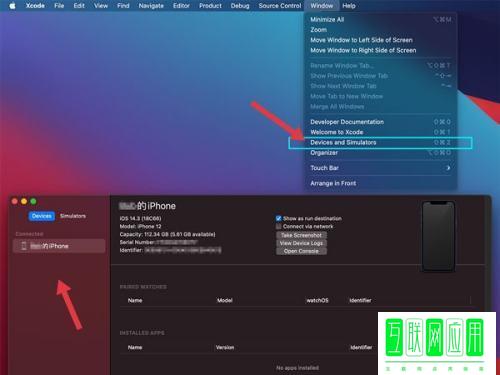Screen dimensions: 500x375
Task: Select Move Window to Right Side of Screen
Action: pos(381,51)
